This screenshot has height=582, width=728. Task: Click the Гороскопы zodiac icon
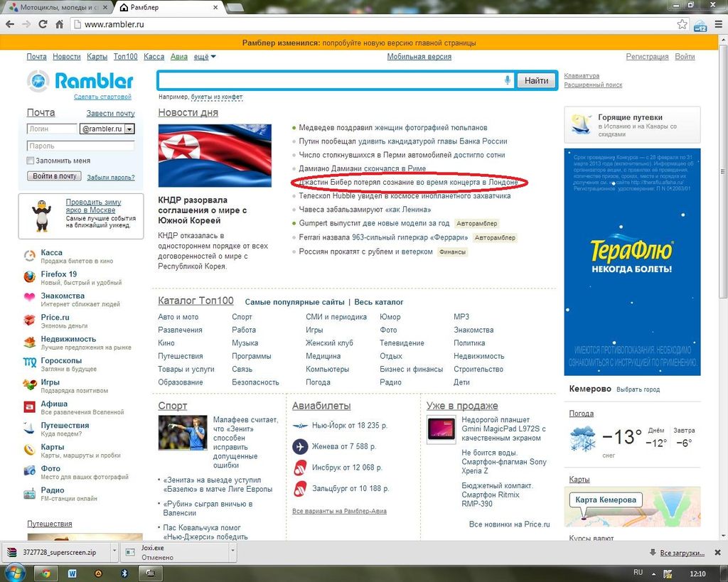tap(29, 363)
